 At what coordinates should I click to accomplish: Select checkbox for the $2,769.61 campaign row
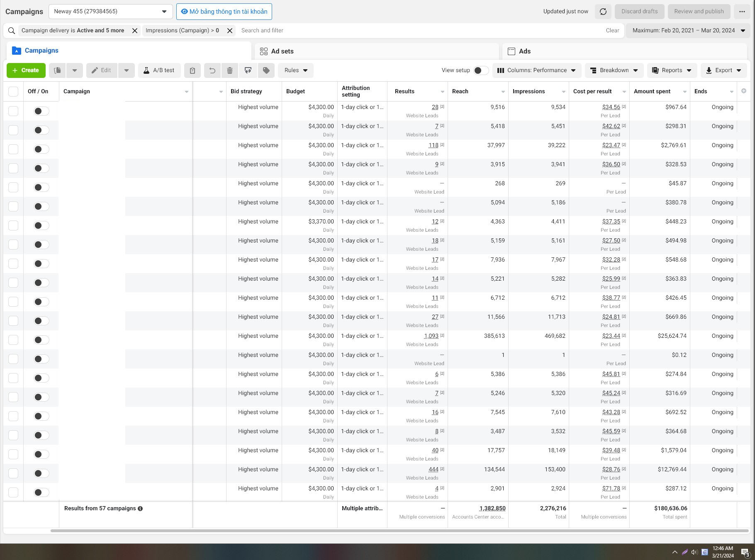(13, 149)
